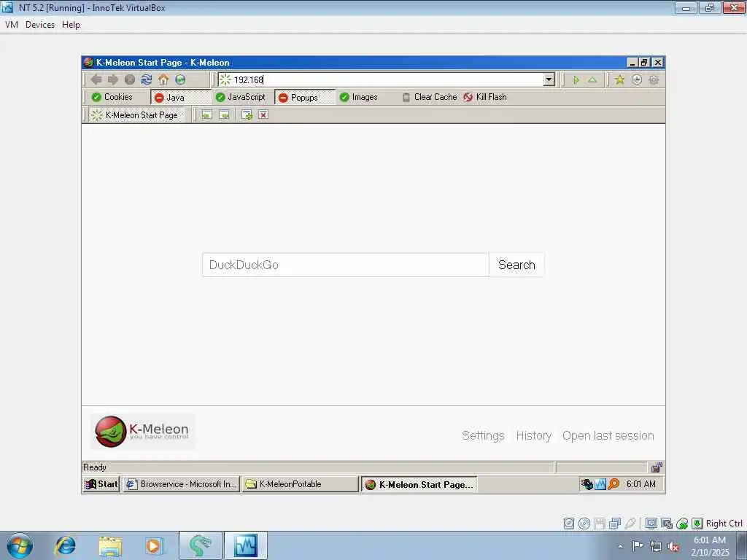
Task: Click VirtualBox network adapter indicator
Action: click(615, 524)
